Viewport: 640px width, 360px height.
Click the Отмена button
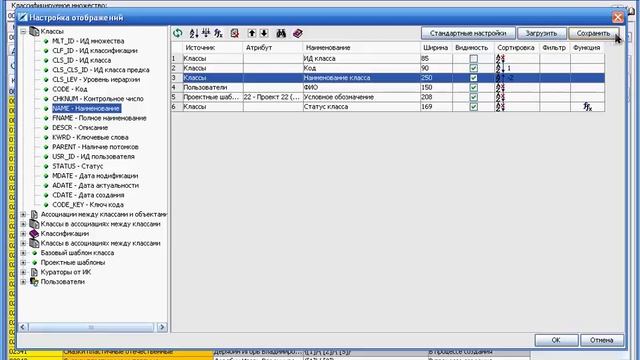click(x=602, y=340)
